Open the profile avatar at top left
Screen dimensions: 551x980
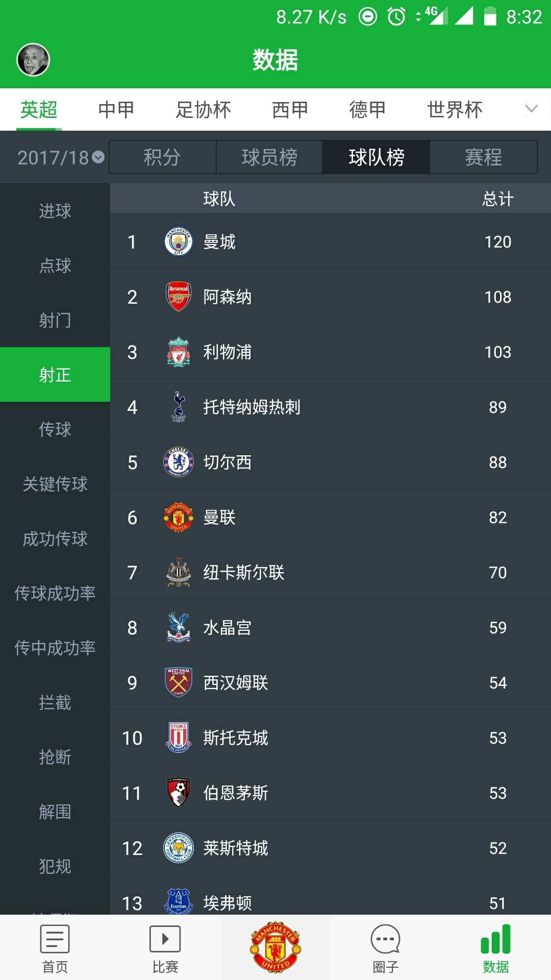click(x=34, y=59)
